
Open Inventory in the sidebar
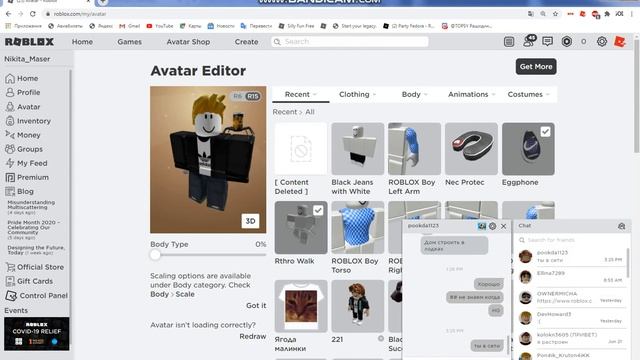pos(28,121)
